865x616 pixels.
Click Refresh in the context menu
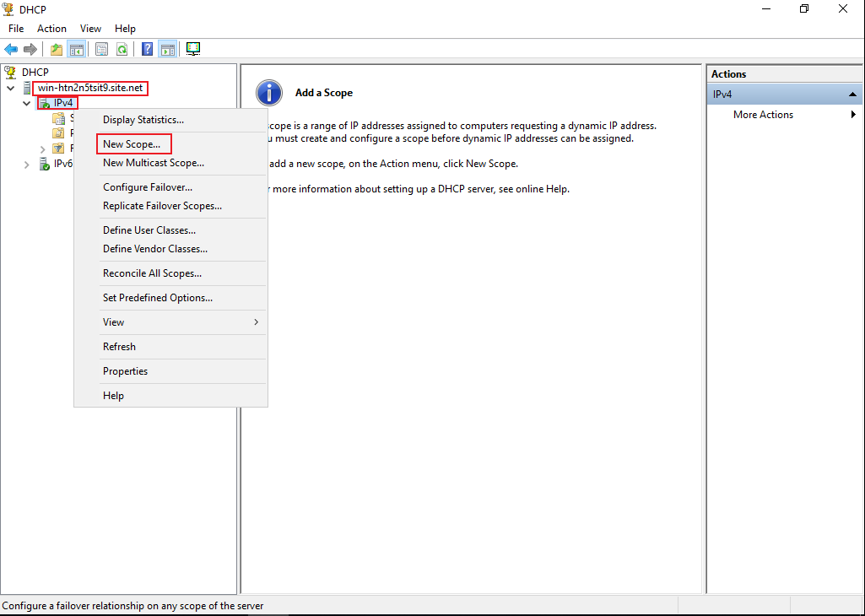pyautogui.click(x=171, y=347)
